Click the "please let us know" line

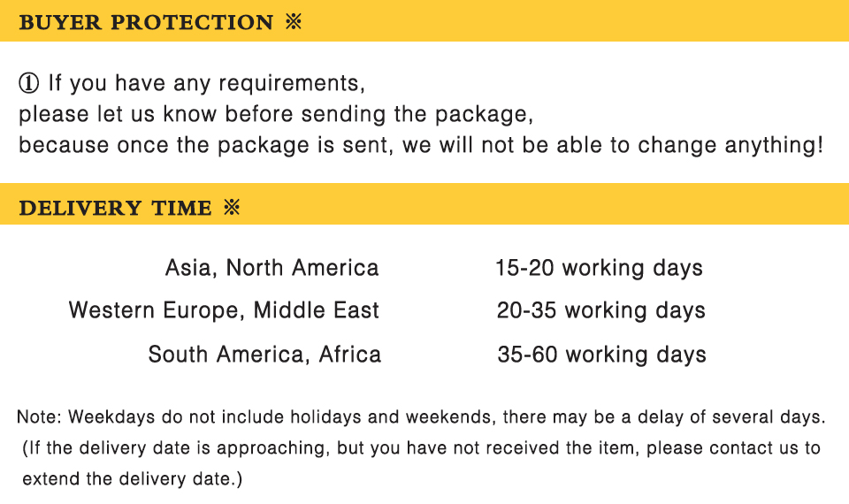[x=120, y=114]
